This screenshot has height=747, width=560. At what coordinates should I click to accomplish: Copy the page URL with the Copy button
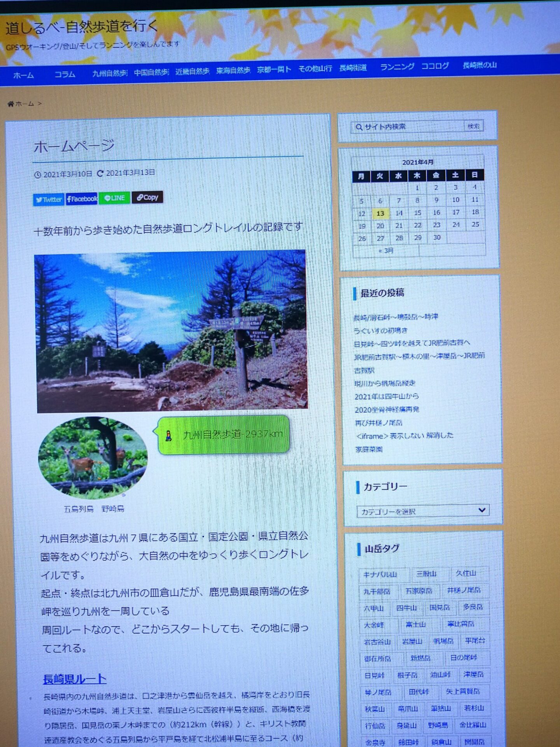coord(147,197)
